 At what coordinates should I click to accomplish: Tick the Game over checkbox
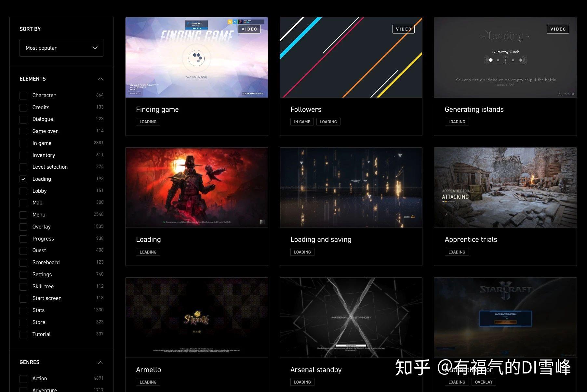[x=23, y=131]
